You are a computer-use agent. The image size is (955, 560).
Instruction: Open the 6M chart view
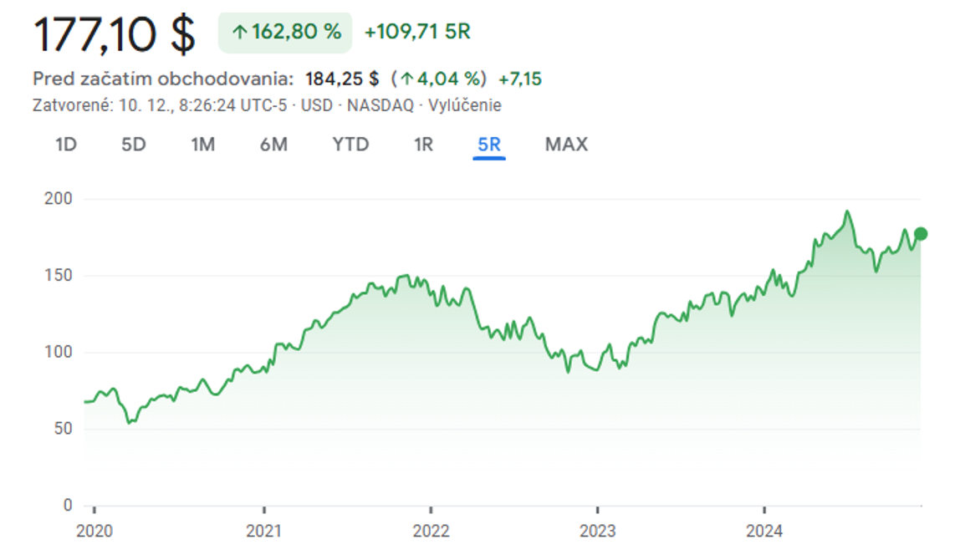pos(273,145)
